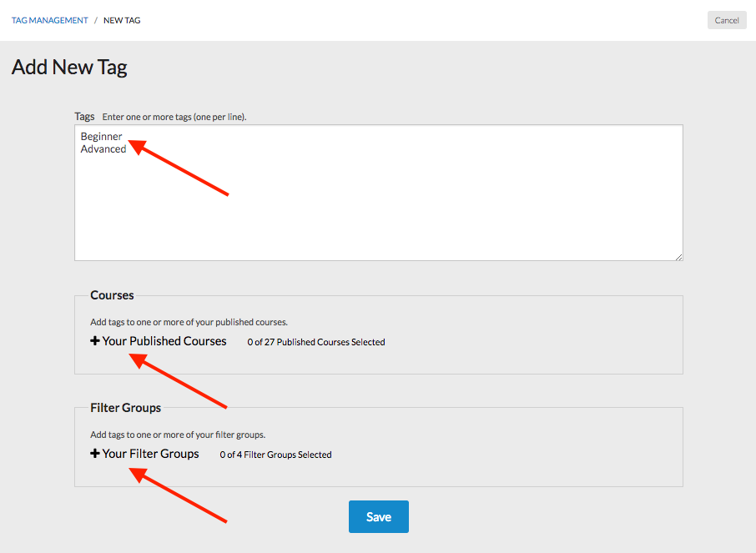The image size is (756, 553).
Task: Go back to Tag Management breadcrumb
Action: [50, 20]
